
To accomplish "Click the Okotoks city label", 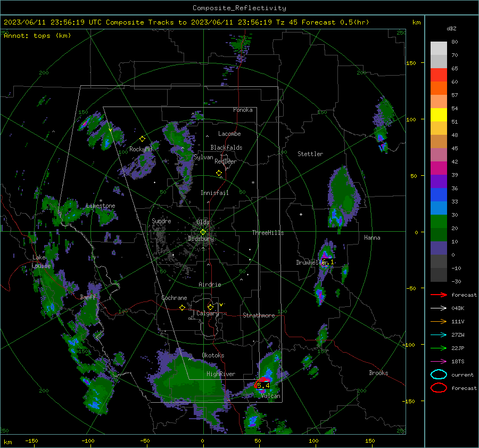I will (x=213, y=355).
